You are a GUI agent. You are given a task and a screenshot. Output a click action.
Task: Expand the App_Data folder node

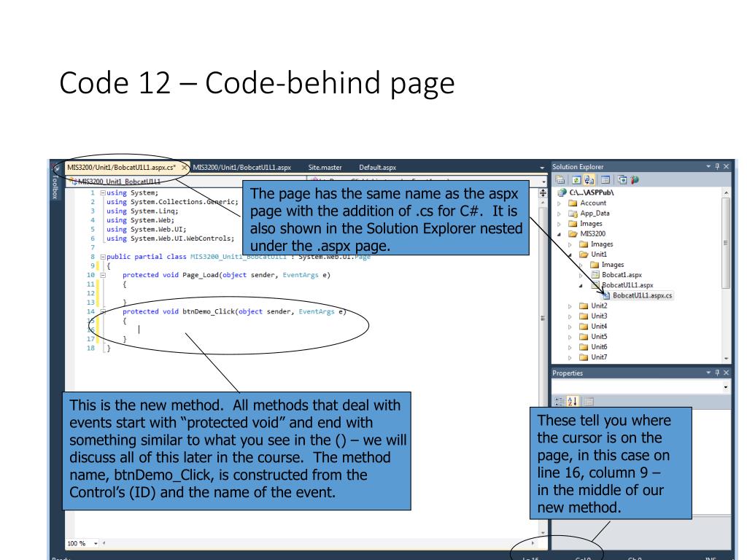(x=560, y=214)
